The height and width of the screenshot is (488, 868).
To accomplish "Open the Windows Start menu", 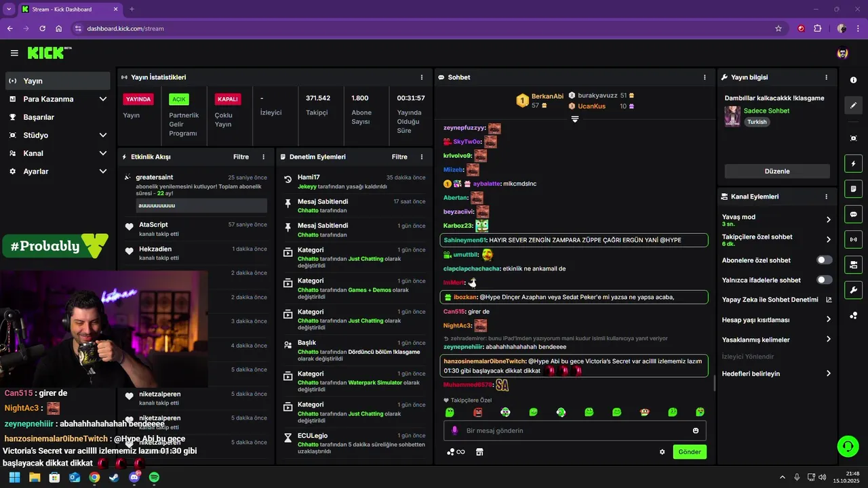I will click(x=15, y=477).
